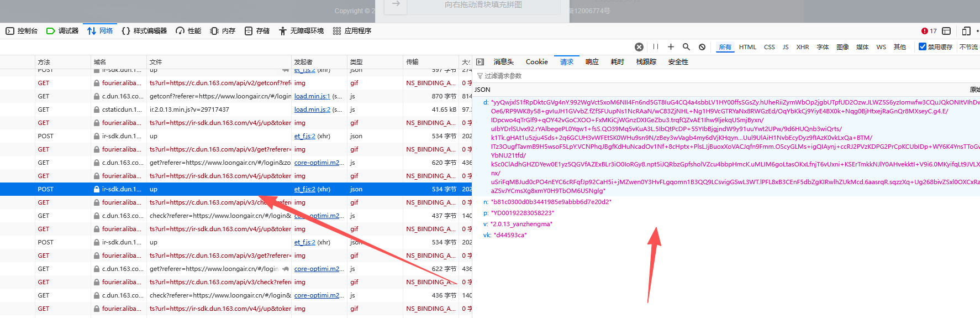Open the 无障碍环境 accessibility panel
This screenshot has height=318, width=980.
(301, 31)
